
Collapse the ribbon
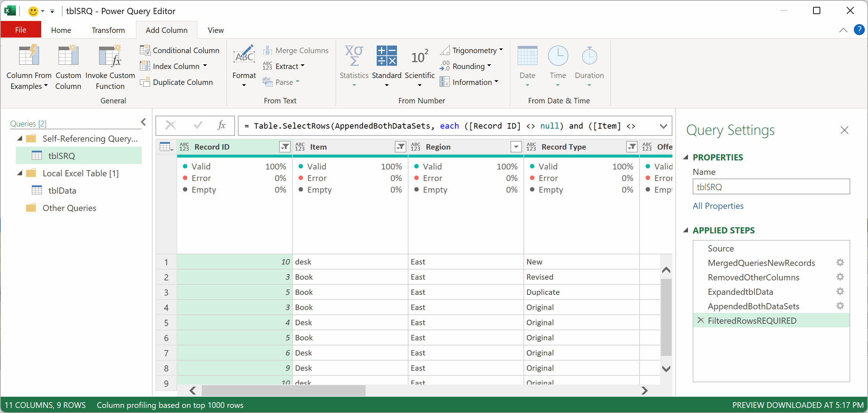click(x=843, y=30)
